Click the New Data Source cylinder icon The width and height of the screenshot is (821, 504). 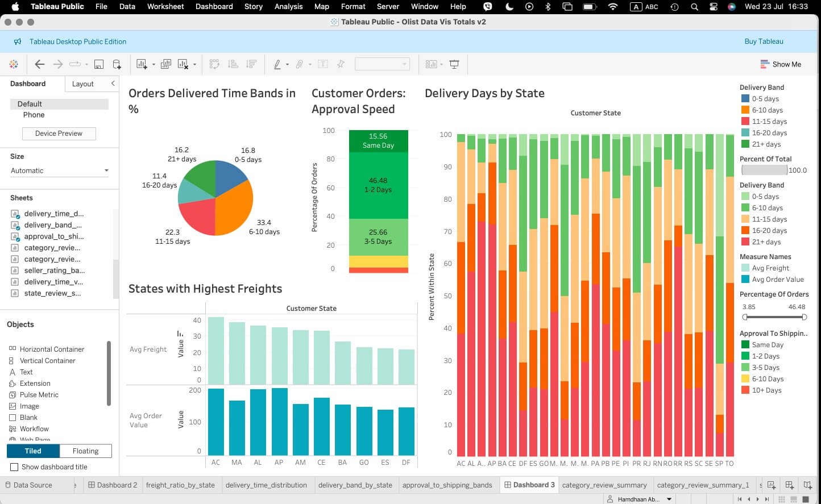tap(117, 64)
